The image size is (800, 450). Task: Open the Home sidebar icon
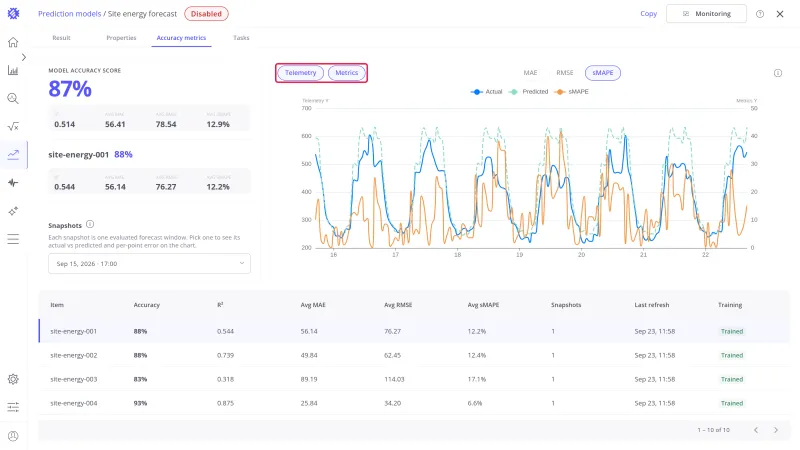tap(13, 42)
